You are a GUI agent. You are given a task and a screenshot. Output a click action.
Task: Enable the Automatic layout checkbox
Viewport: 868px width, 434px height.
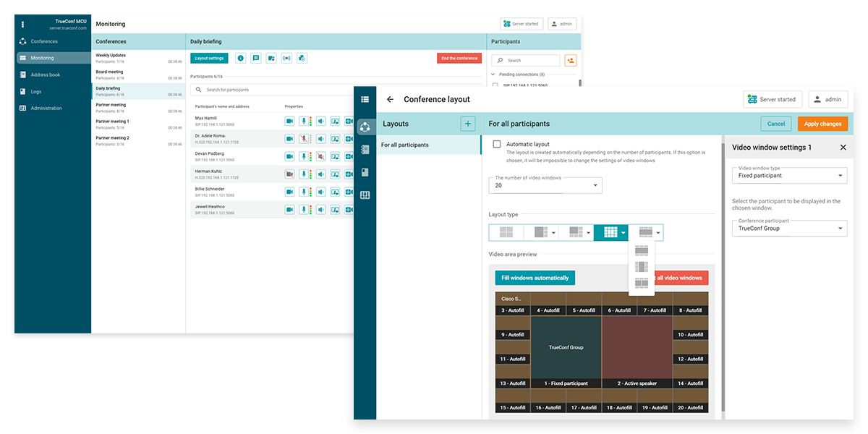[497, 145]
